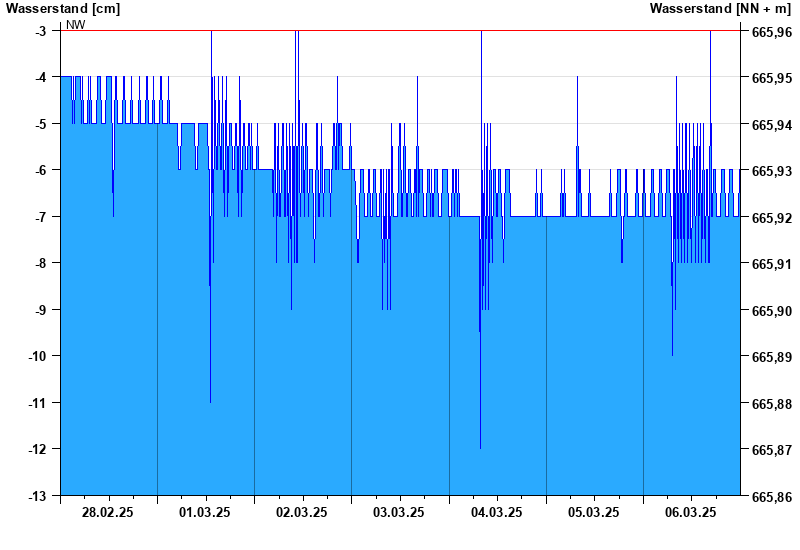800x550 pixels.
Task: Click the -12 tick label on left axis
Action: [37, 449]
